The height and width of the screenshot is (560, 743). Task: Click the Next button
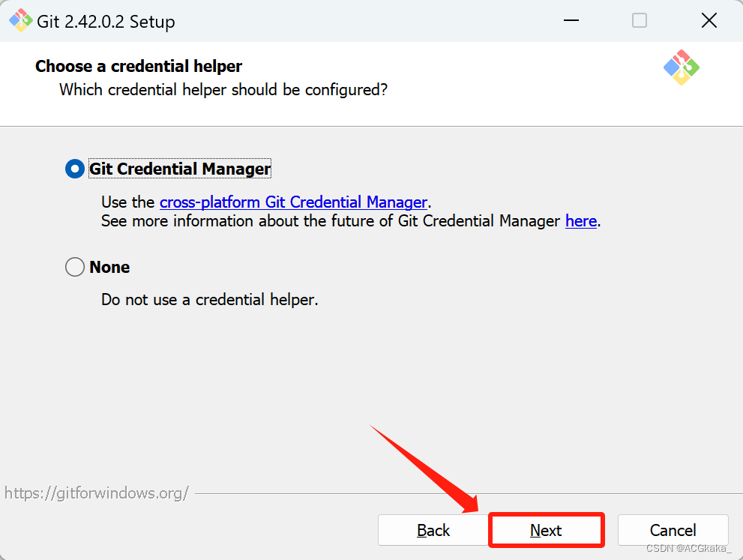coord(546,530)
